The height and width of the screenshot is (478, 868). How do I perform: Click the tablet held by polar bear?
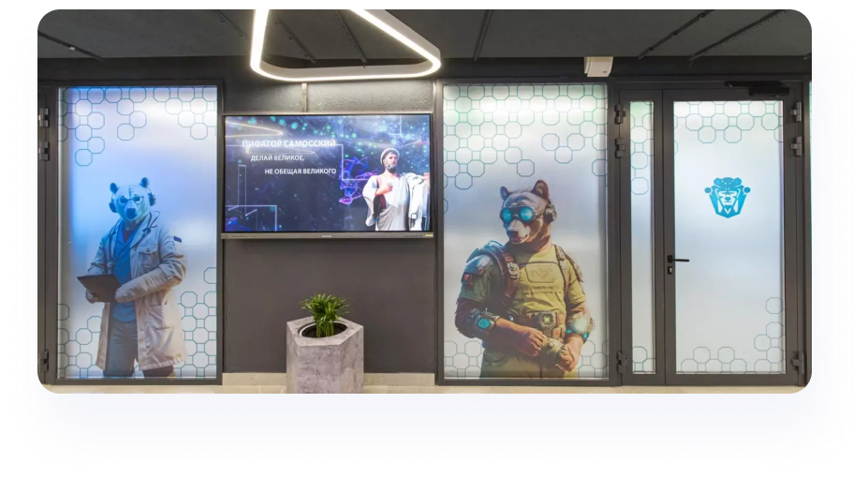coord(98,286)
